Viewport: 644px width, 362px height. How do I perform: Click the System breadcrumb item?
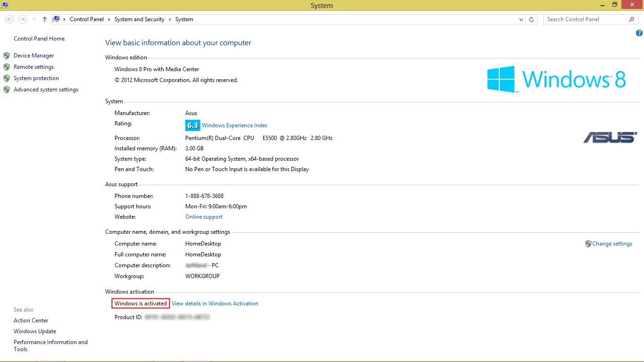(x=184, y=19)
